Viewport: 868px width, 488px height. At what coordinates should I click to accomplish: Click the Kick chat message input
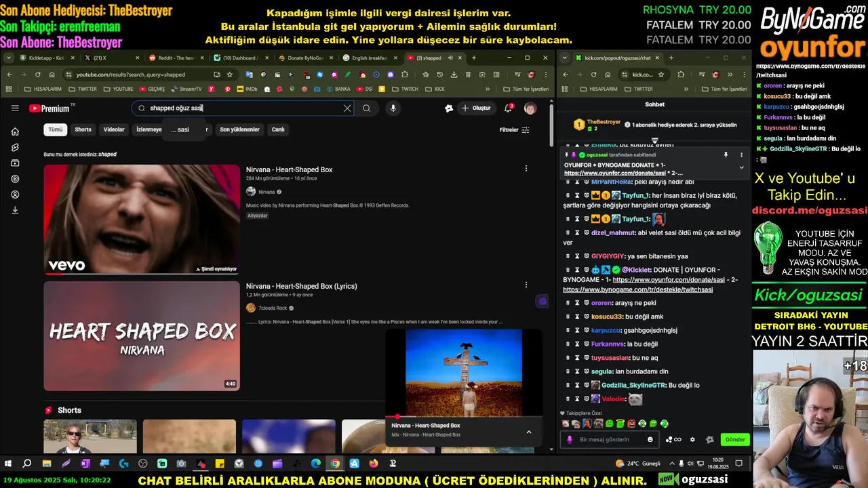[x=608, y=439]
